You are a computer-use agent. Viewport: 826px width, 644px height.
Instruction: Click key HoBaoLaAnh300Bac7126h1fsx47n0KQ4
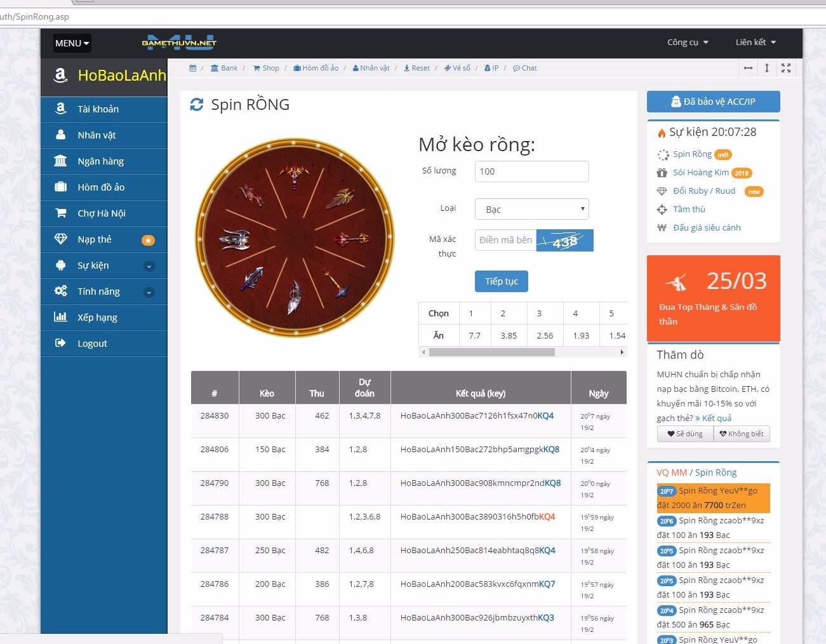click(x=477, y=416)
